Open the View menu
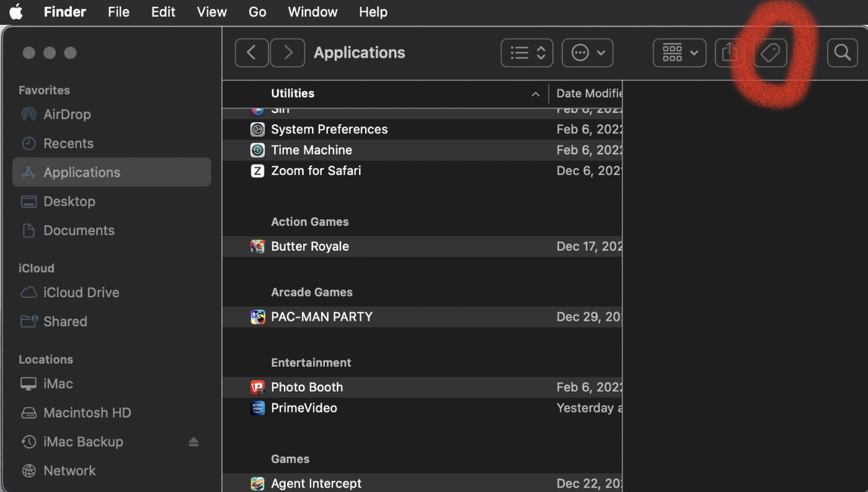This screenshot has width=868, height=492. pos(211,12)
